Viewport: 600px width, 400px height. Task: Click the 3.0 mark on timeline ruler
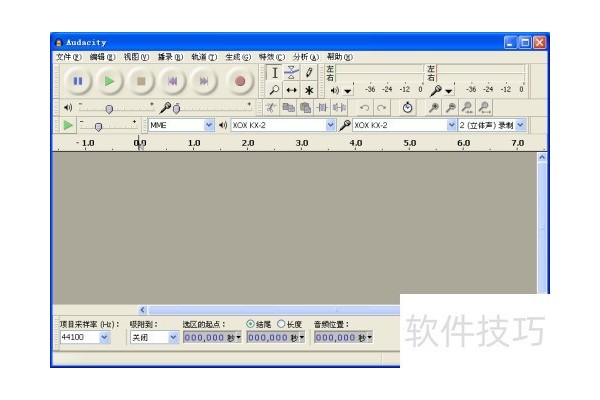point(302,143)
